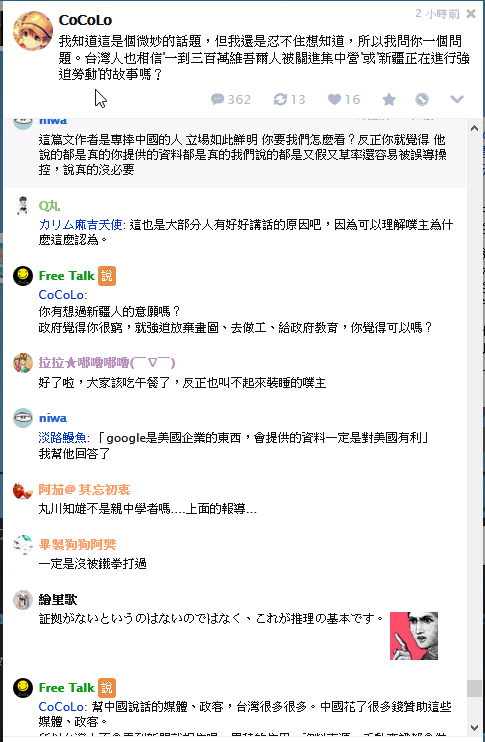Open the pointing-finger meme image thumbnail

pyautogui.click(x=414, y=636)
